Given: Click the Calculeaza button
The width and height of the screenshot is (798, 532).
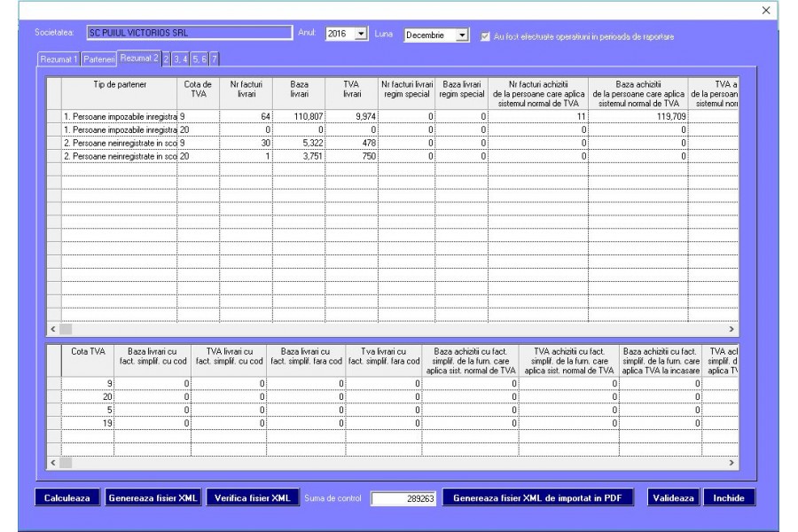Looking at the screenshot, I should pos(66,498).
